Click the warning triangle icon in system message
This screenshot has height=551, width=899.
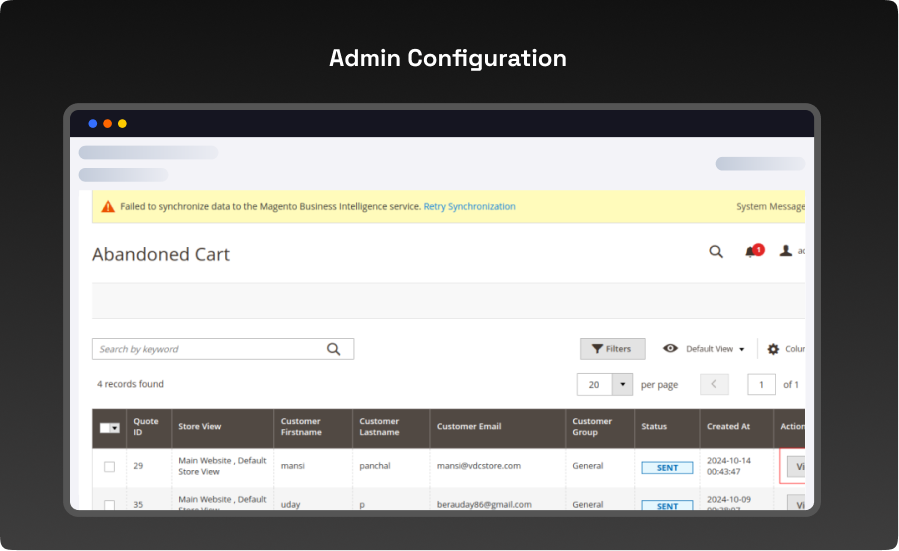[108, 207]
